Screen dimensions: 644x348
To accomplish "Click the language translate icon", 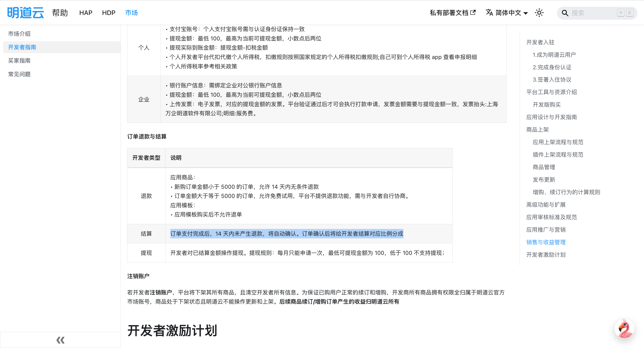I will [x=489, y=13].
